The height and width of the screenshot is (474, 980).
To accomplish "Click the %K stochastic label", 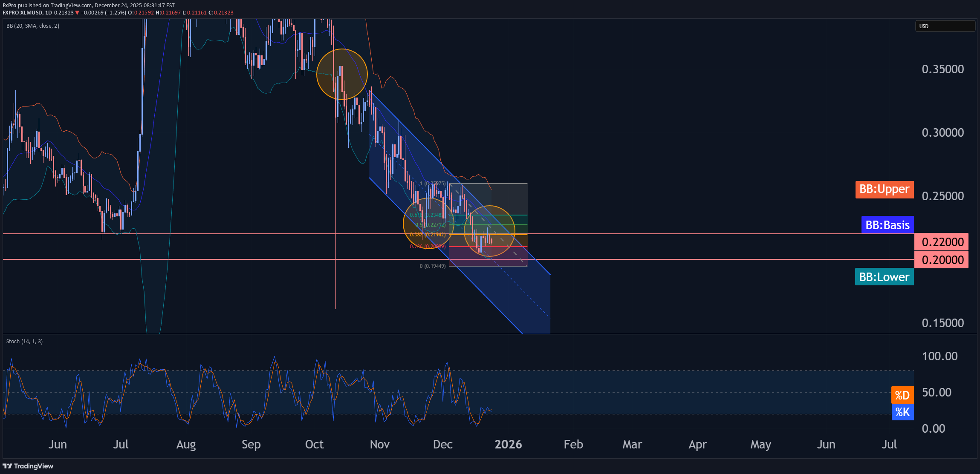I will pos(902,411).
